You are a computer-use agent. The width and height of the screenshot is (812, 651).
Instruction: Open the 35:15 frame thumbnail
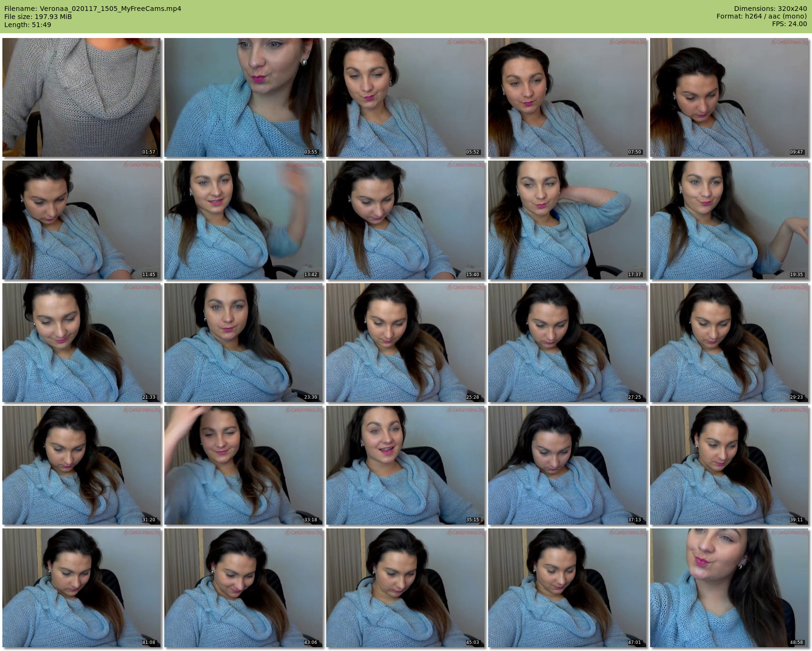coord(406,465)
